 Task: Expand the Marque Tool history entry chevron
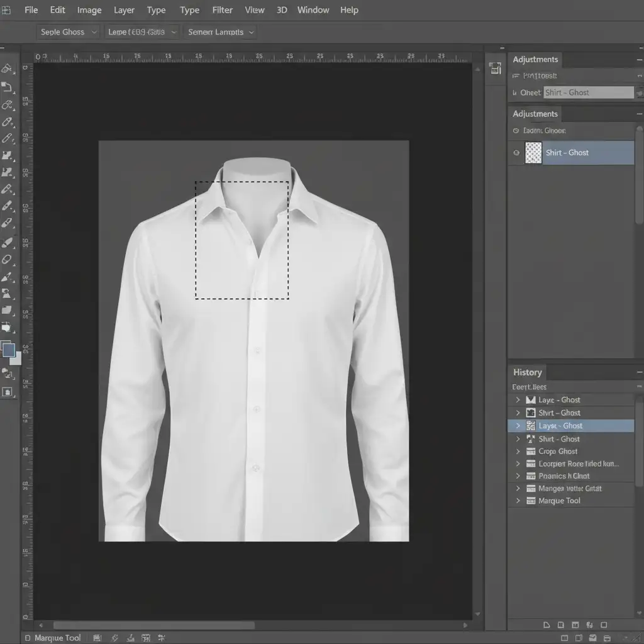[518, 501]
